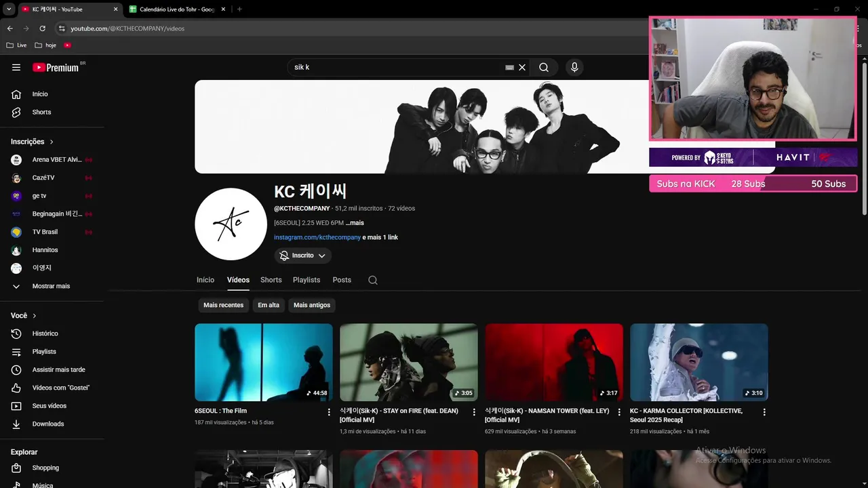Click the browser back arrow
Viewport: 868px width, 488px height.
[x=9, y=28]
